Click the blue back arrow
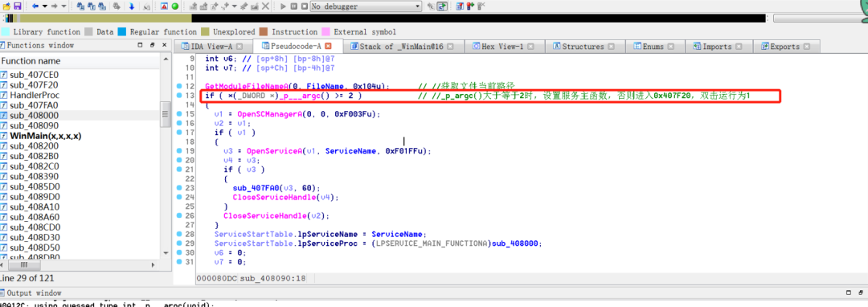 tap(35, 6)
